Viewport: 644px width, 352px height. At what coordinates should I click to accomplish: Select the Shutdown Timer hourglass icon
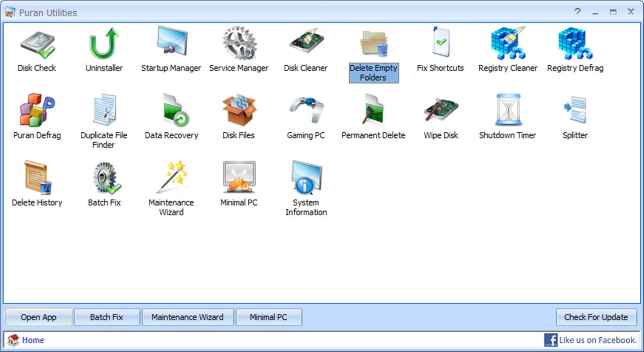(508, 110)
